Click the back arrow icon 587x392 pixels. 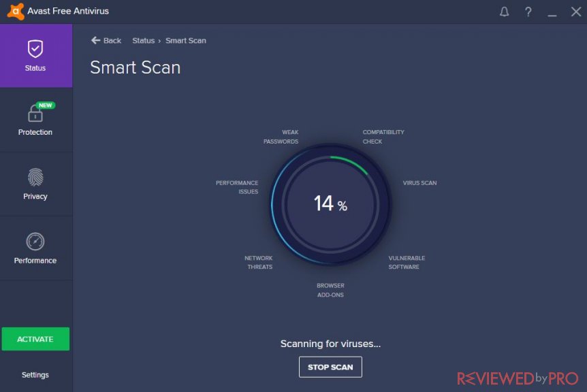[x=95, y=40]
